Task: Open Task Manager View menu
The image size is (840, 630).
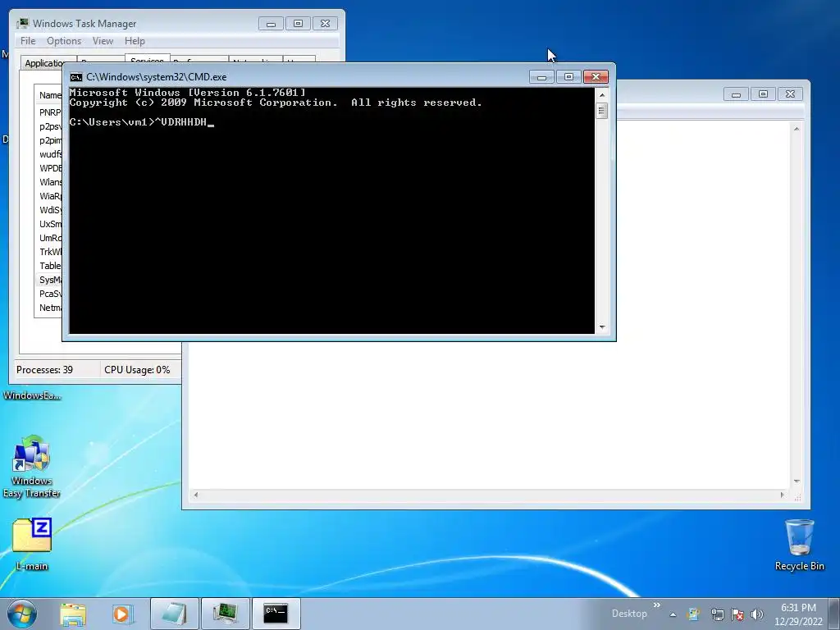Action: click(x=103, y=41)
